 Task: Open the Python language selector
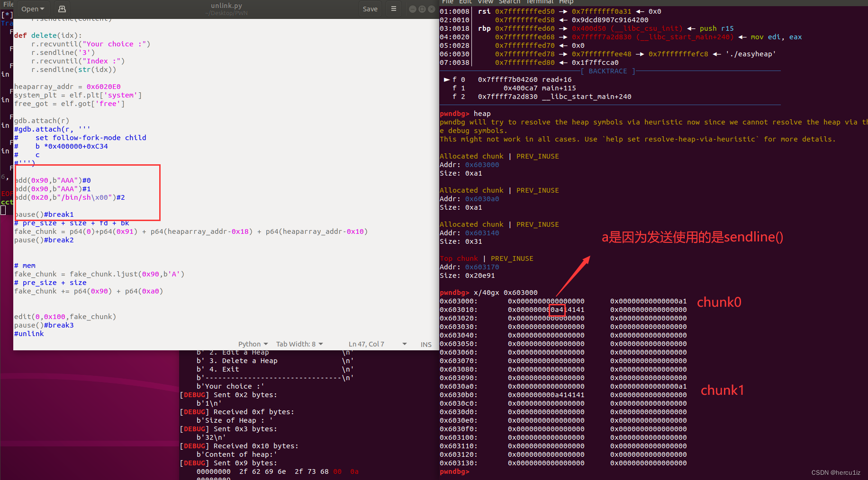pyautogui.click(x=253, y=344)
